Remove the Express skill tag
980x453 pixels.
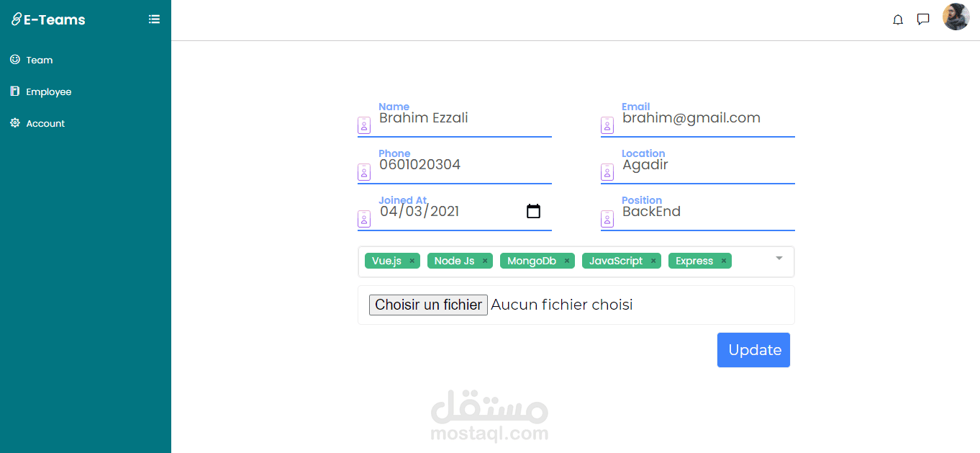tap(724, 261)
